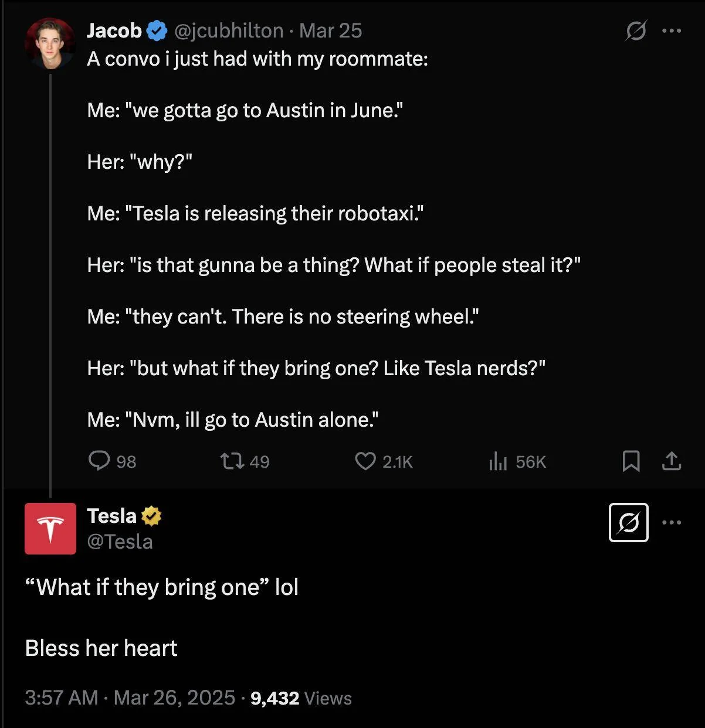Click Tesla's gold verified badge

click(x=151, y=516)
